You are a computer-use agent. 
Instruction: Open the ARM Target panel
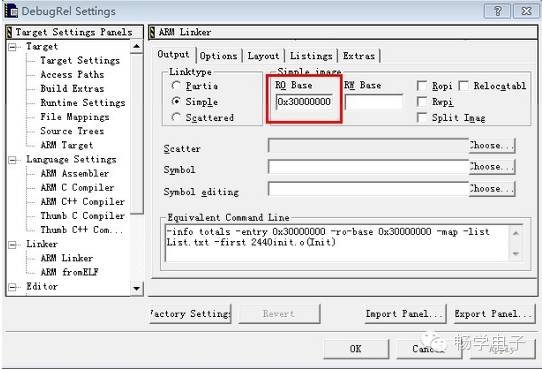(67, 145)
